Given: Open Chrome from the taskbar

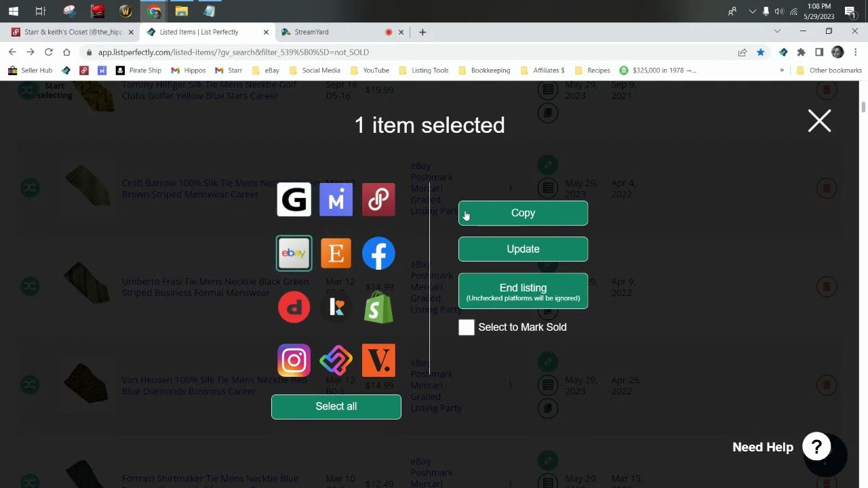Looking at the screenshot, I should [154, 11].
